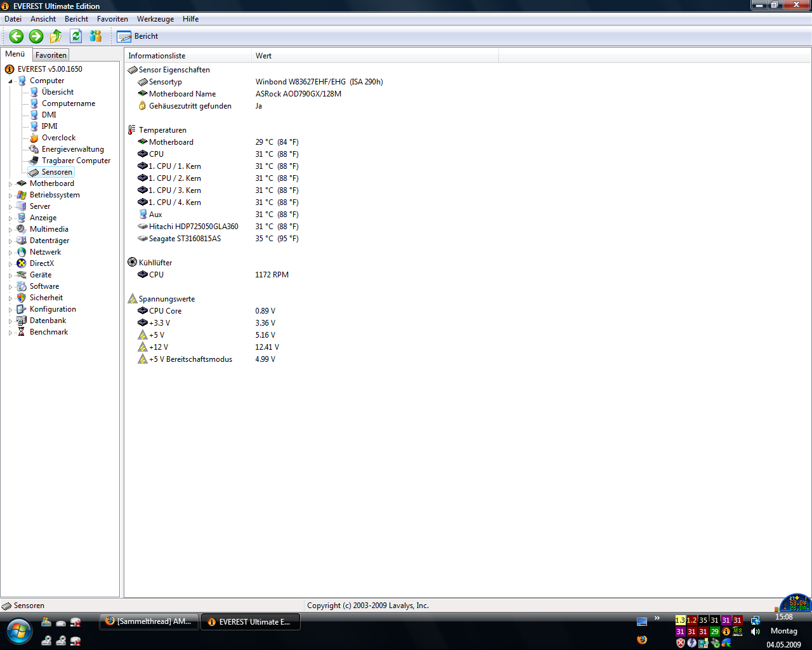Expand the Netzwerk tree node
This screenshot has width=812, height=650.
pyautogui.click(x=10, y=253)
